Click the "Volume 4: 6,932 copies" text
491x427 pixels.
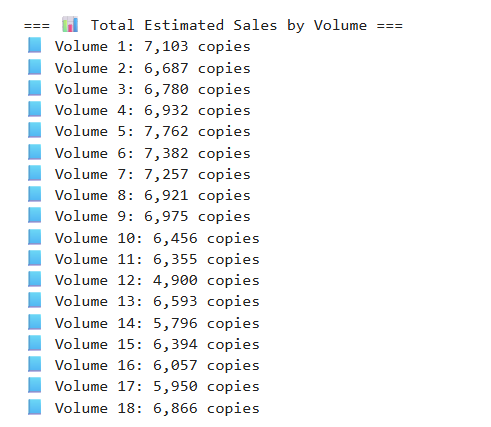[153, 111]
